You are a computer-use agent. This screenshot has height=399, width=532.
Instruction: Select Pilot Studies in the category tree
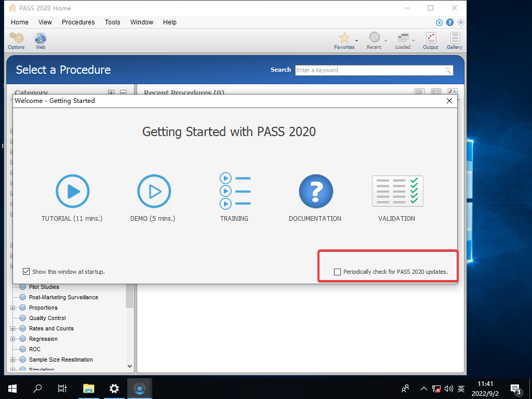pyautogui.click(x=44, y=287)
